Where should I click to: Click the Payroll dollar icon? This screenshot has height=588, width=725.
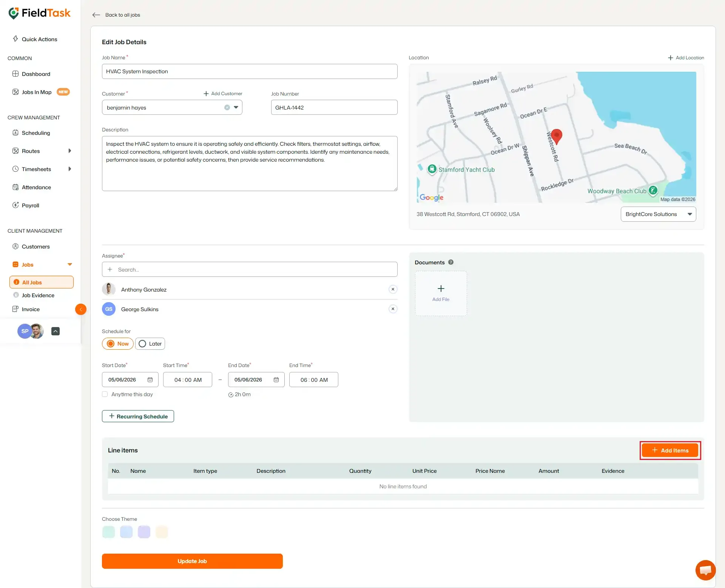click(15, 205)
